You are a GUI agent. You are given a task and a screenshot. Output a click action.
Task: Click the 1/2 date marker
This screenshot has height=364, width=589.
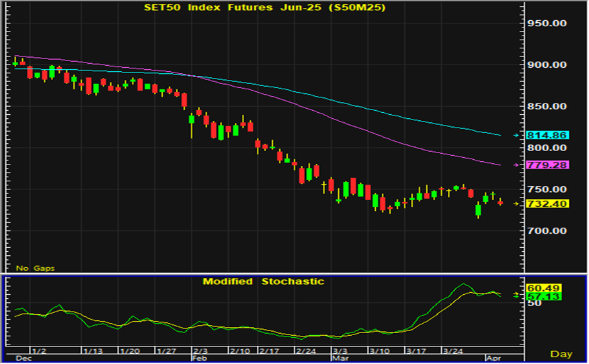(x=39, y=351)
